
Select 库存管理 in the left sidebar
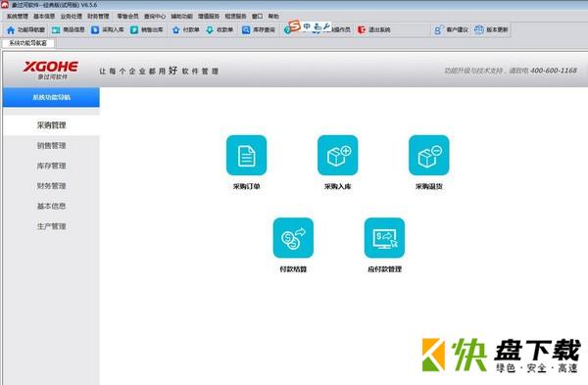(51, 166)
